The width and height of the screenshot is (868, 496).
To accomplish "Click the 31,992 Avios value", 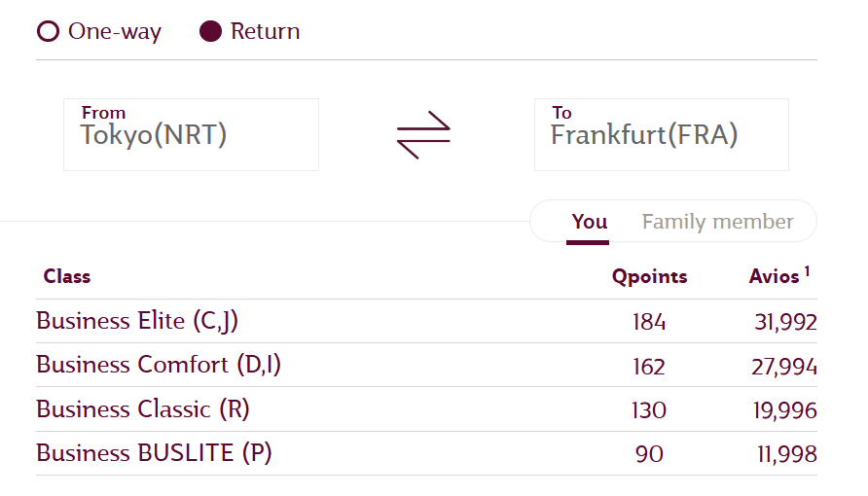I will [785, 322].
